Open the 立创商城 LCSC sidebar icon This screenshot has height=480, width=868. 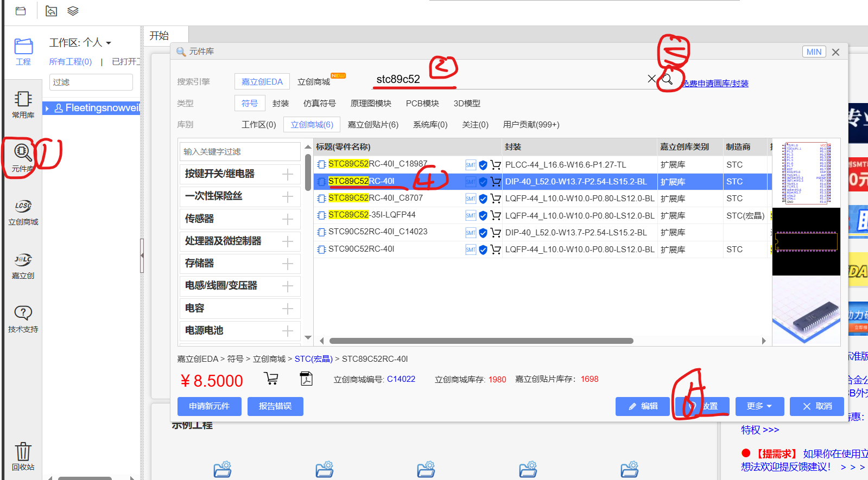(x=23, y=212)
